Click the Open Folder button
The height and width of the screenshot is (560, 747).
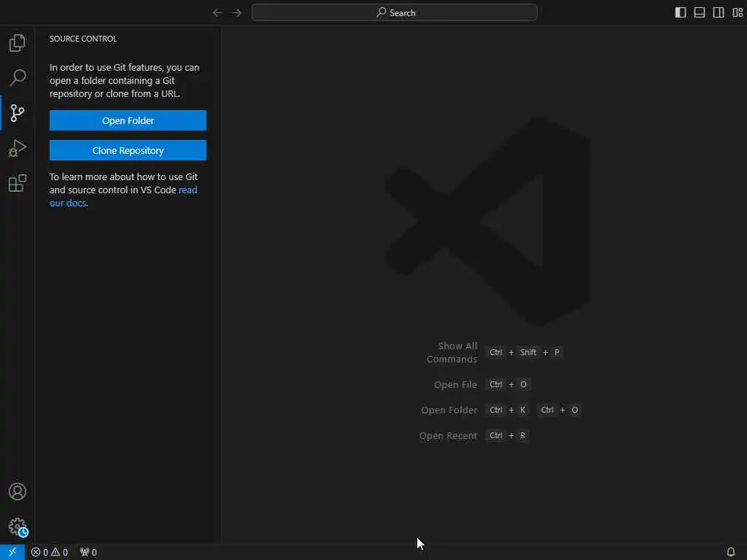[128, 120]
